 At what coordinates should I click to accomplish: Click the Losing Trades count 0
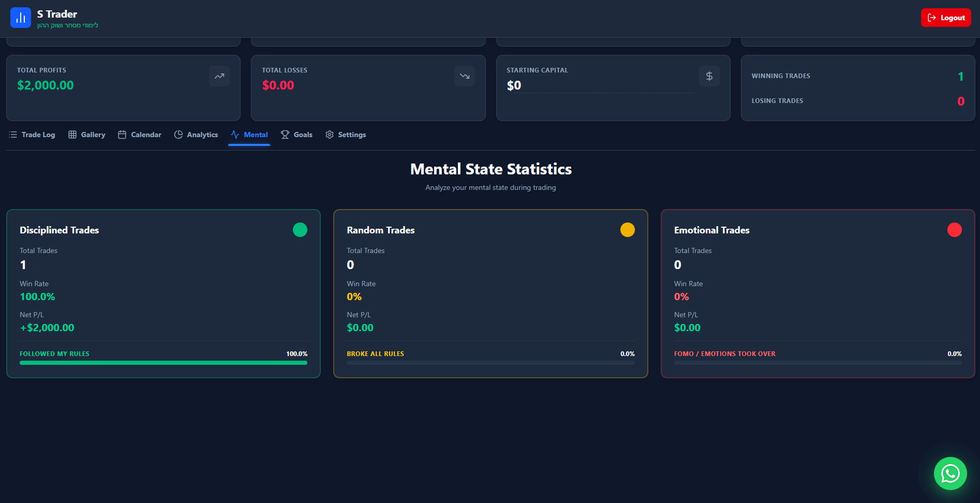(961, 101)
